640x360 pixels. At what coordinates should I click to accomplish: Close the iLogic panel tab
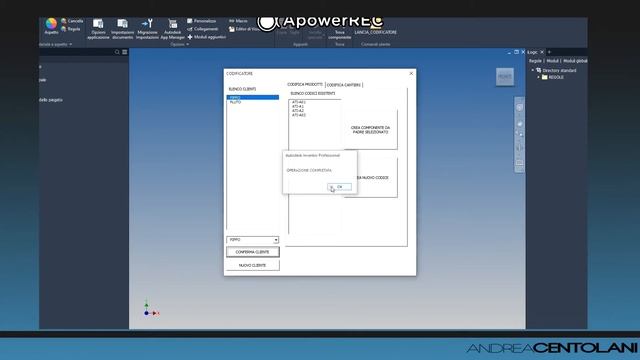click(x=542, y=52)
